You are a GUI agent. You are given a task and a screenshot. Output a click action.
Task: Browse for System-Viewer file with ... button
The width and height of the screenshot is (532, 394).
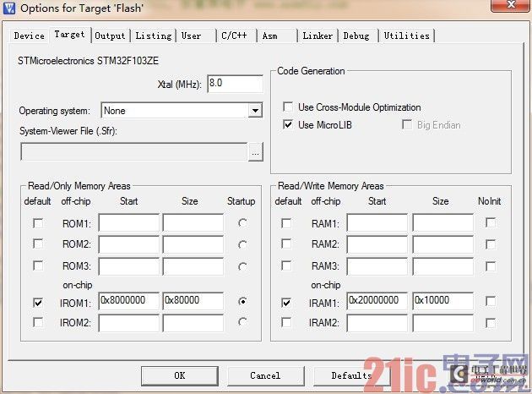click(x=256, y=151)
